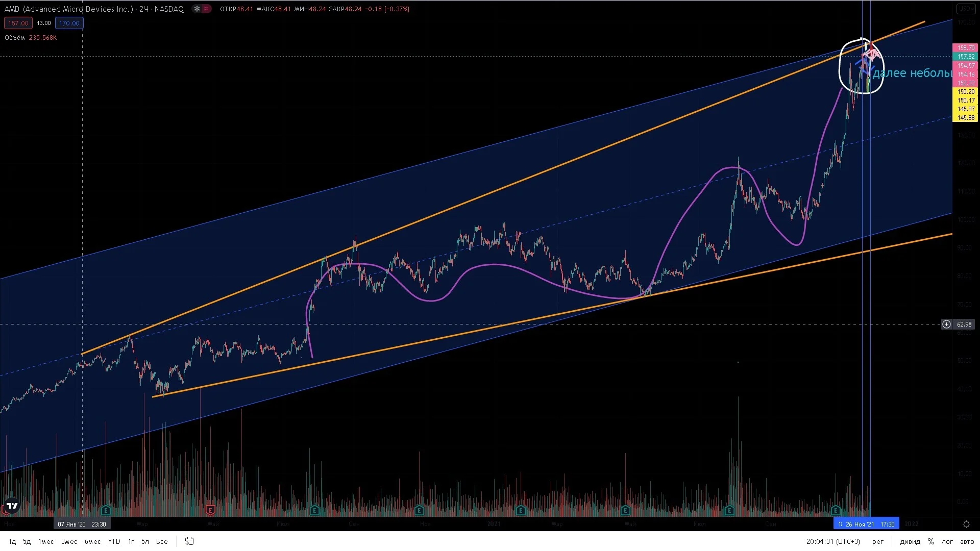Select the 'далее неболь' text annotation
Viewport: 980px width, 551px height.
912,73
